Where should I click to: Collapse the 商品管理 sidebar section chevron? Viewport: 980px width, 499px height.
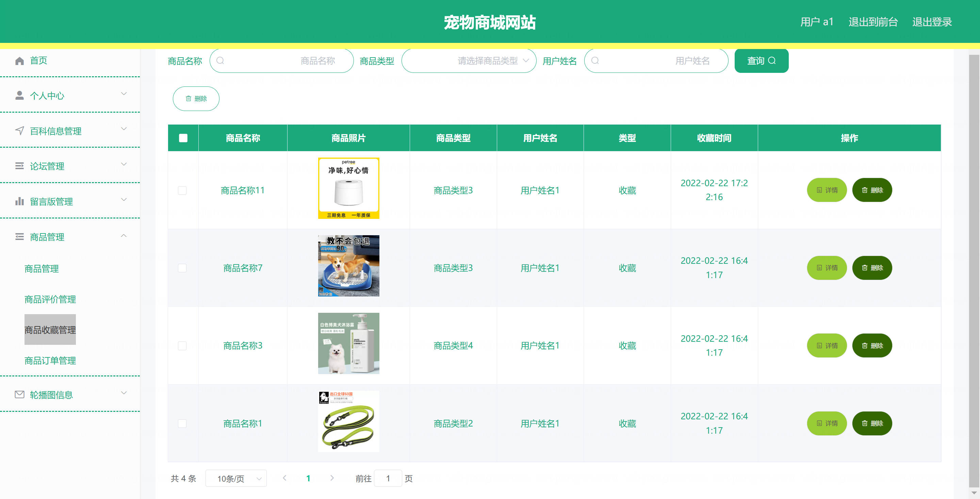pos(124,236)
